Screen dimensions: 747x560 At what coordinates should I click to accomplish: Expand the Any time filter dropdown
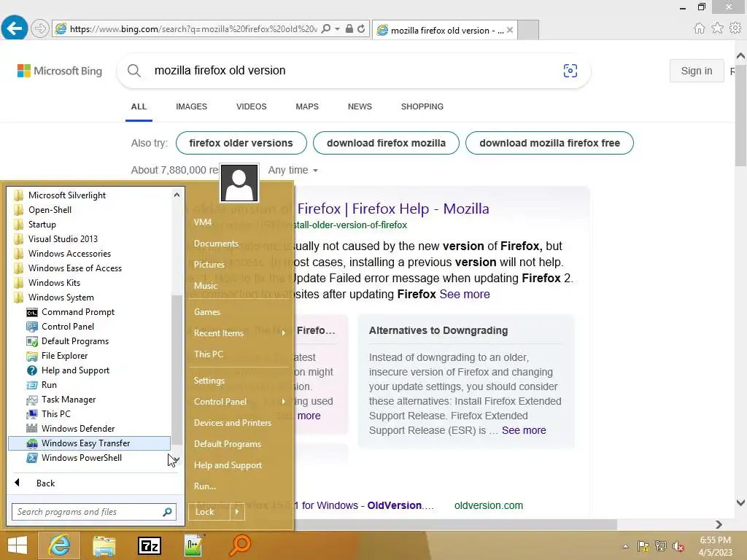tap(293, 170)
